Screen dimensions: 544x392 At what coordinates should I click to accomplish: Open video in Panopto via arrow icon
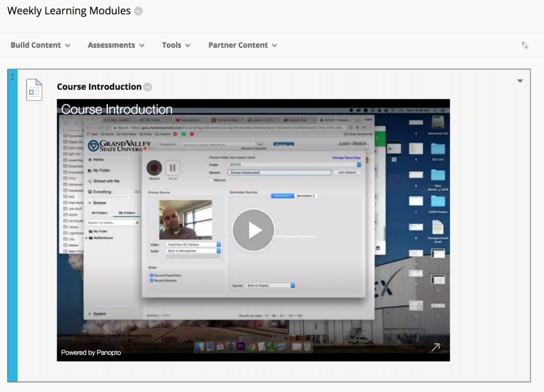pyautogui.click(x=435, y=347)
